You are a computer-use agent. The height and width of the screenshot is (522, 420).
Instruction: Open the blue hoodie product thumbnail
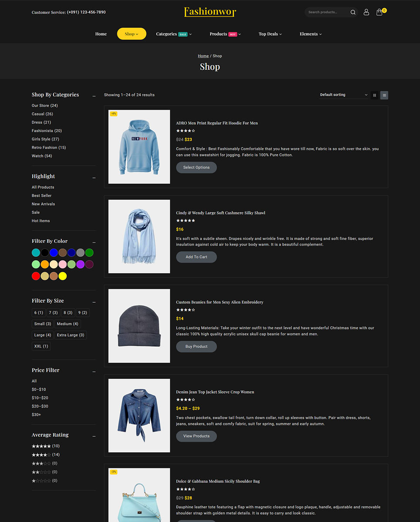click(x=139, y=147)
